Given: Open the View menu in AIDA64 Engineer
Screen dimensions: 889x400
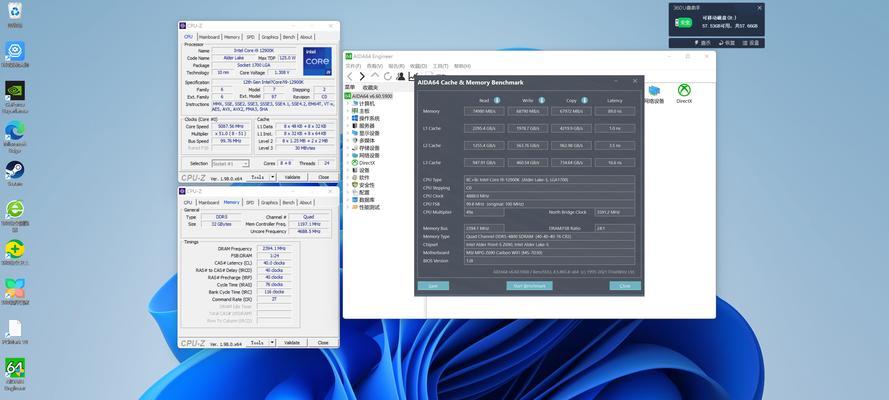Looking at the screenshot, I should pos(375,66).
